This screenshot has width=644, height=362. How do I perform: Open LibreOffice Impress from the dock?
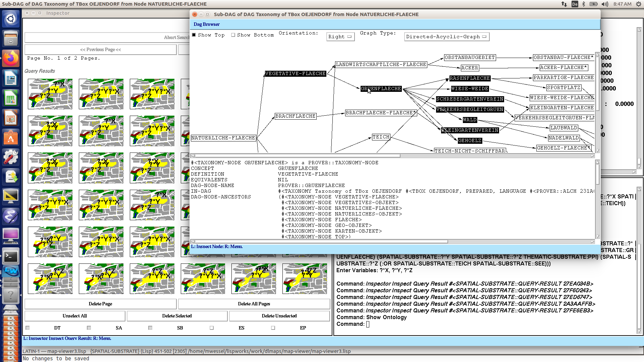pyautogui.click(x=11, y=118)
